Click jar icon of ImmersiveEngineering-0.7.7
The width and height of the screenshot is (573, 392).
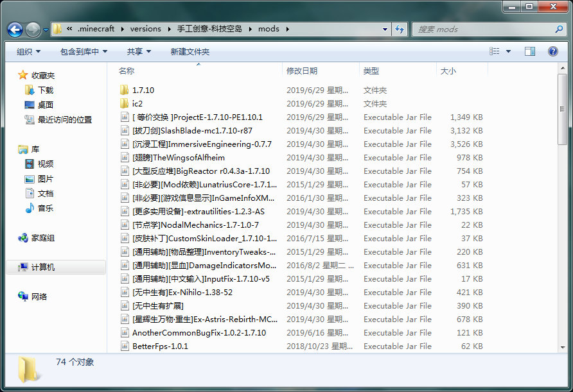[125, 144]
